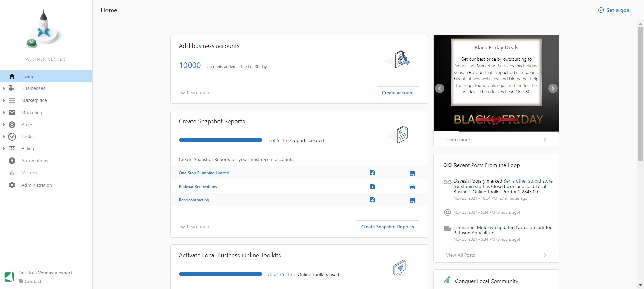Open Rodmar Renovations account link
Viewport: 644px width, 289px height.
198,187
